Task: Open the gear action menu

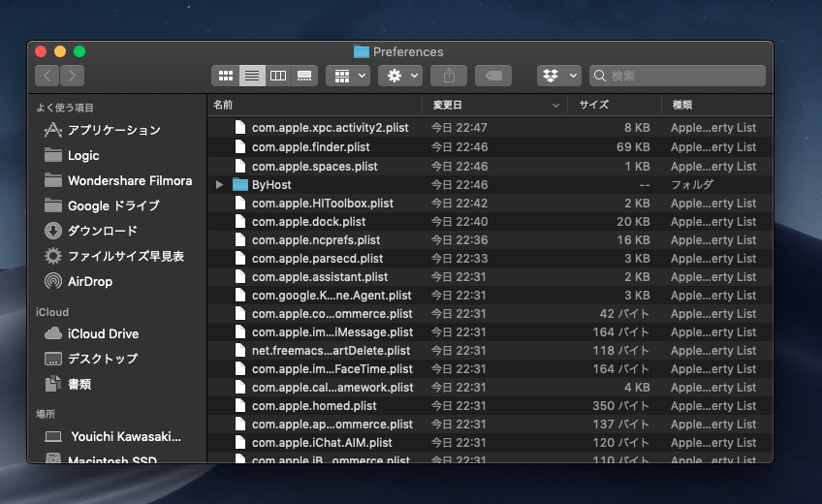Action: [x=399, y=76]
